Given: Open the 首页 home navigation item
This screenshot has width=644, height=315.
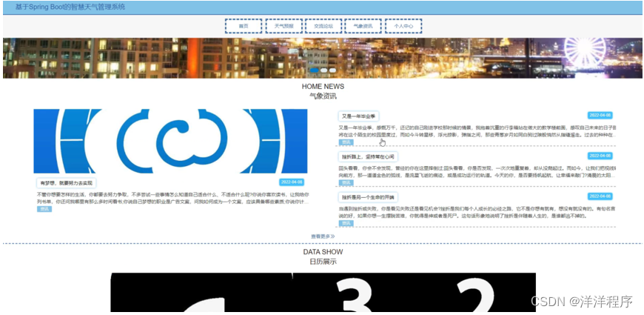Looking at the screenshot, I should pos(244,26).
